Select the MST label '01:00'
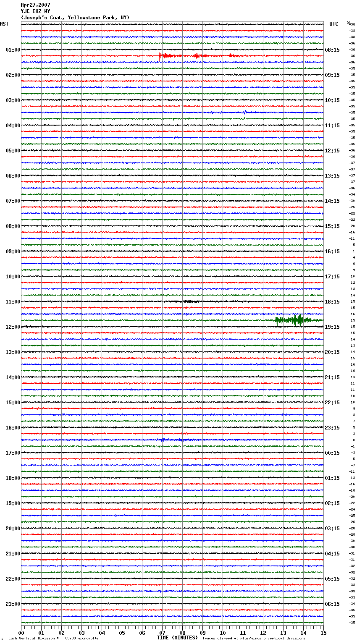357x644 pixels. pos(13,50)
